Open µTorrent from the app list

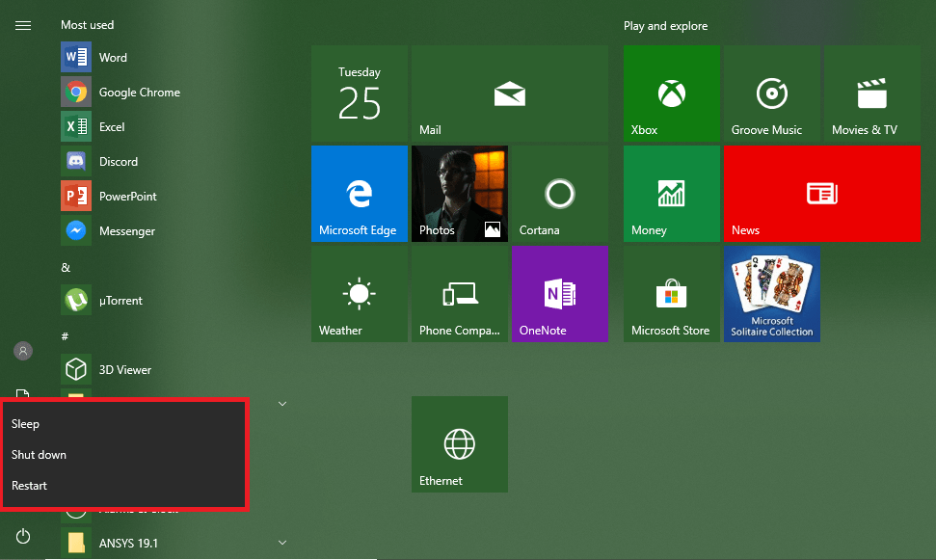pos(174,301)
